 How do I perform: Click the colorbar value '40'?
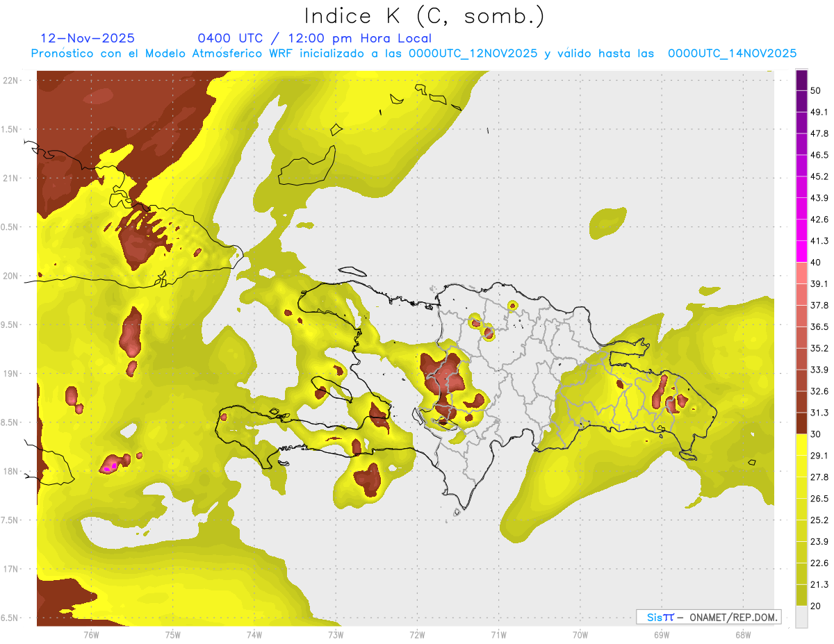click(x=816, y=263)
